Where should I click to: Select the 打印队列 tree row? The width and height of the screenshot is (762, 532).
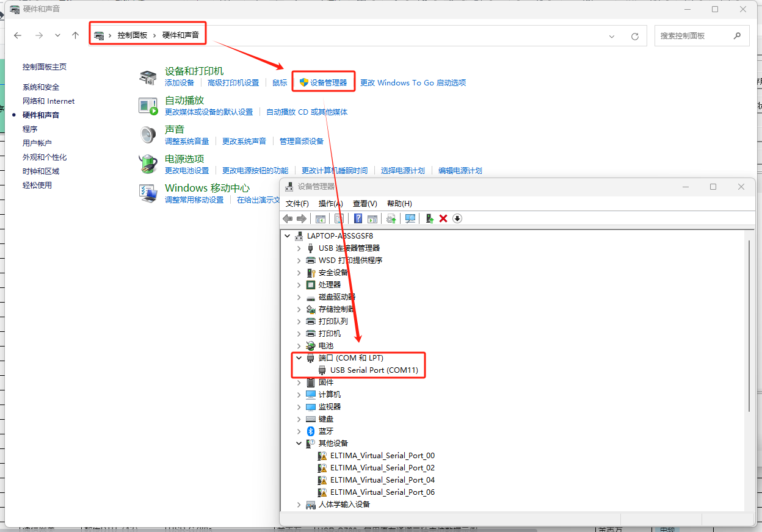click(x=333, y=321)
